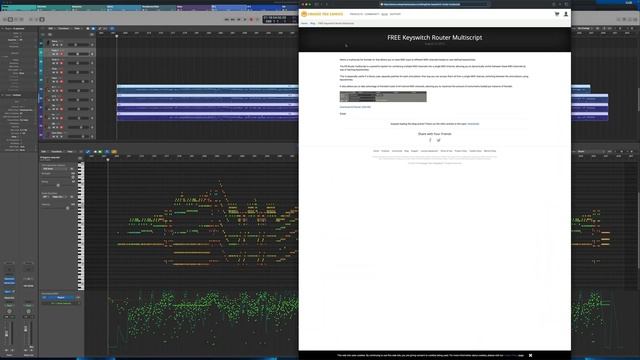Open the Scale Quantize key dropdown
The width and height of the screenshot is (640, 360).
[x=45, y=197]
